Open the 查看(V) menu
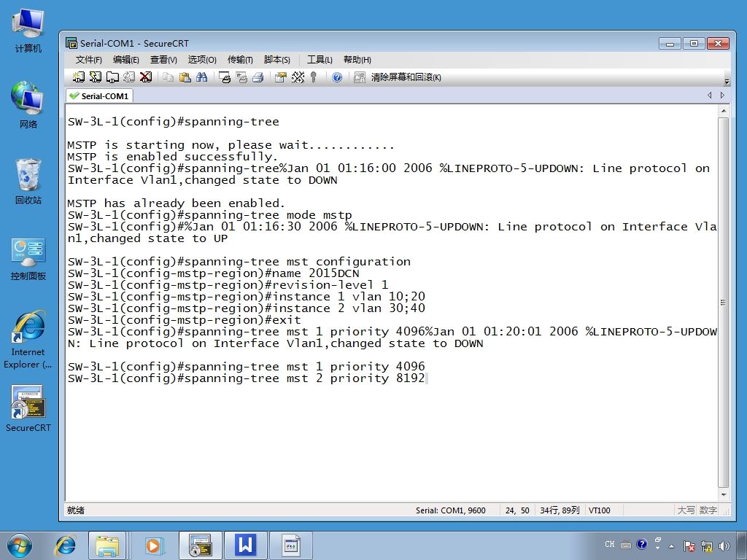747x560 pixels. [x=163, y=60]
